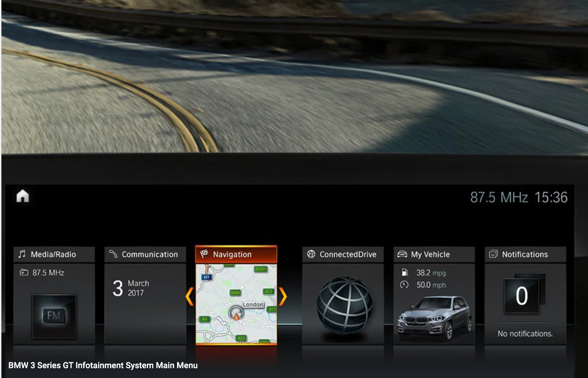
Task: Click the left orange arrow beside the map
Action: point(190,296)
